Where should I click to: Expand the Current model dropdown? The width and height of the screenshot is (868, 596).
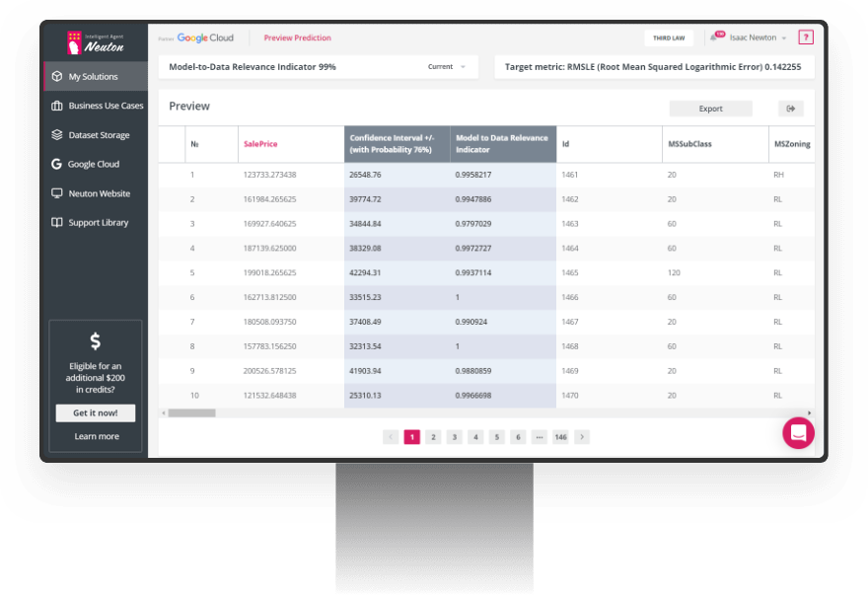pyautogui.click(x=446, y=67)
